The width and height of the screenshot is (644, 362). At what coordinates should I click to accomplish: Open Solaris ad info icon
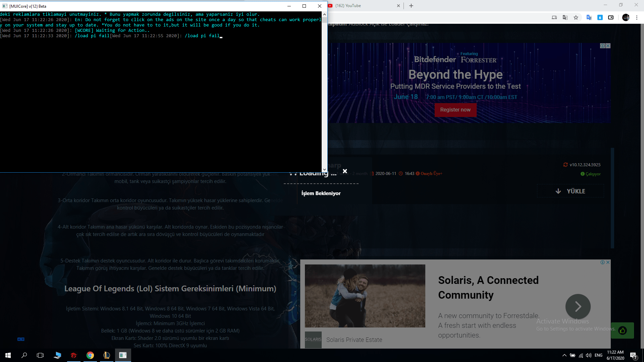[x=603, y=262]
